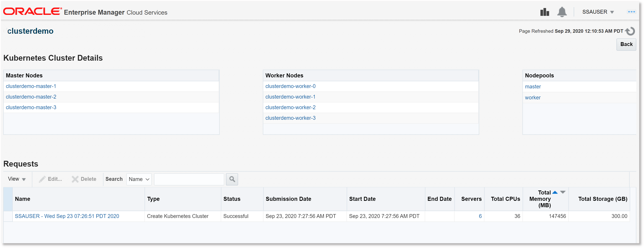Open clusterdemo-worker-3 node link
This screenshot has width=644, height=248.
[290, 118]
